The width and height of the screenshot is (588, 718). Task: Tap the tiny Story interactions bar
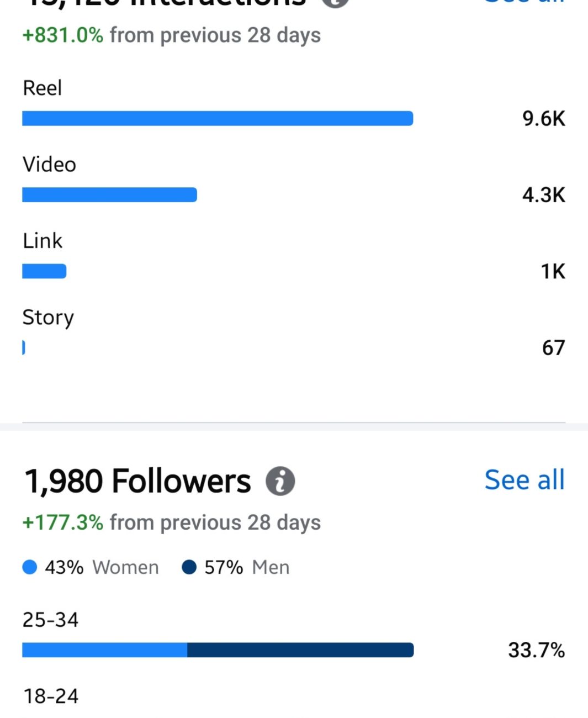coord(24,347)
